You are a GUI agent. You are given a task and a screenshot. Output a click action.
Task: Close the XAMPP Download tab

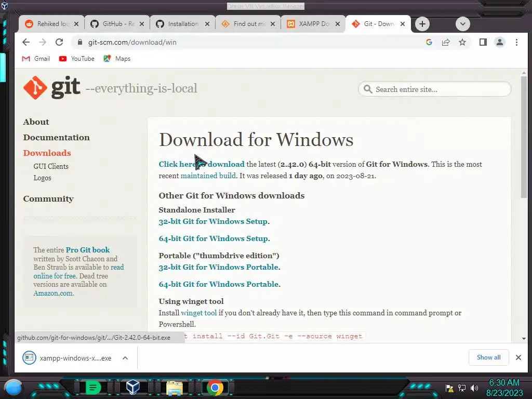click(338, 24)
